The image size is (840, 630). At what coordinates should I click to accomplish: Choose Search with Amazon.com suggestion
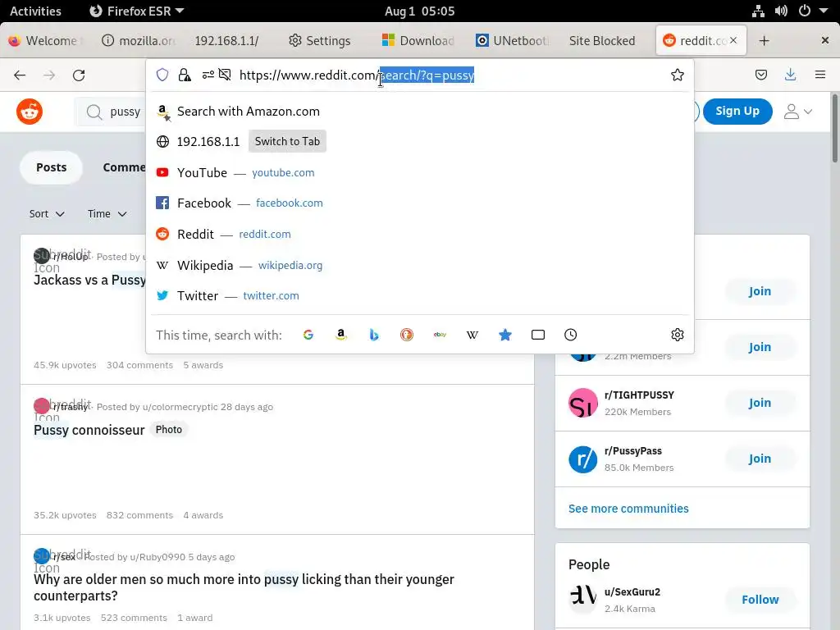(419, 112)
